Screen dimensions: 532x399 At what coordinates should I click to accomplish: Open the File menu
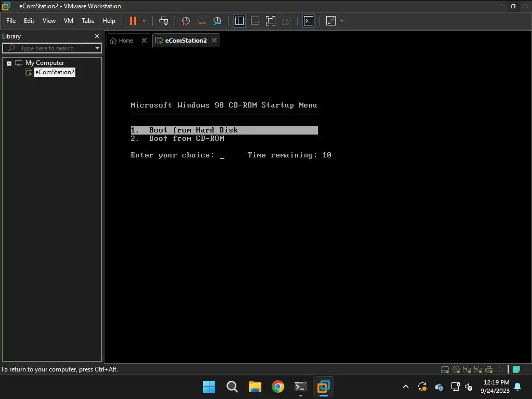[11, 21]
